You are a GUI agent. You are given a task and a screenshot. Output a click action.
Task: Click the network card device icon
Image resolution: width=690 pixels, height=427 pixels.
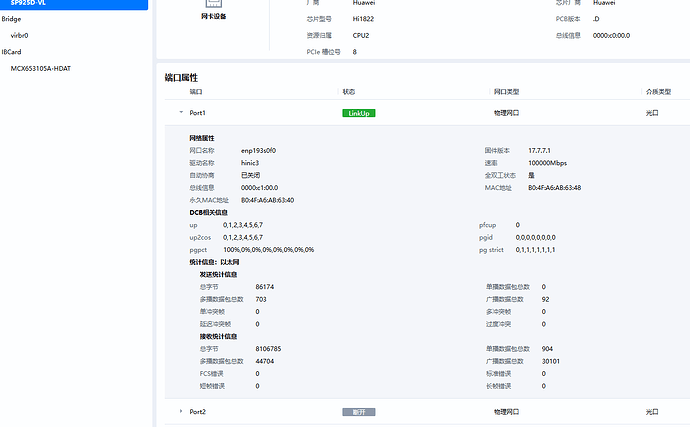(x=213, y=4)
